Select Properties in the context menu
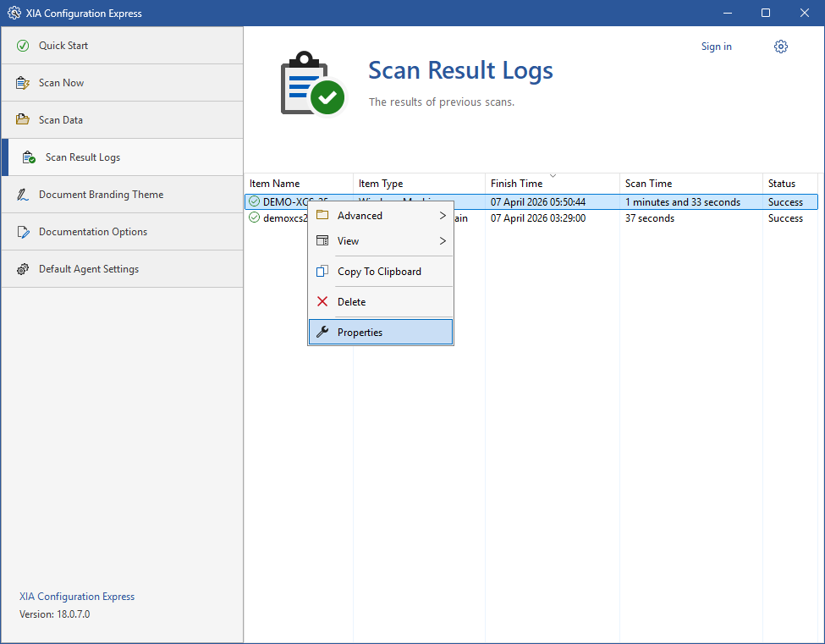Viewport: 825px width, 644px height. pos(360,333)
